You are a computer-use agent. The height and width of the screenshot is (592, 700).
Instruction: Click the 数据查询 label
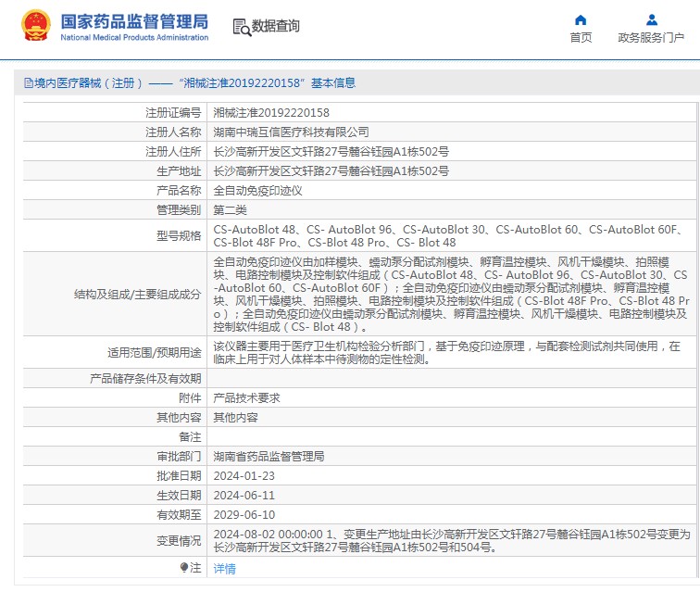(275, 26)
